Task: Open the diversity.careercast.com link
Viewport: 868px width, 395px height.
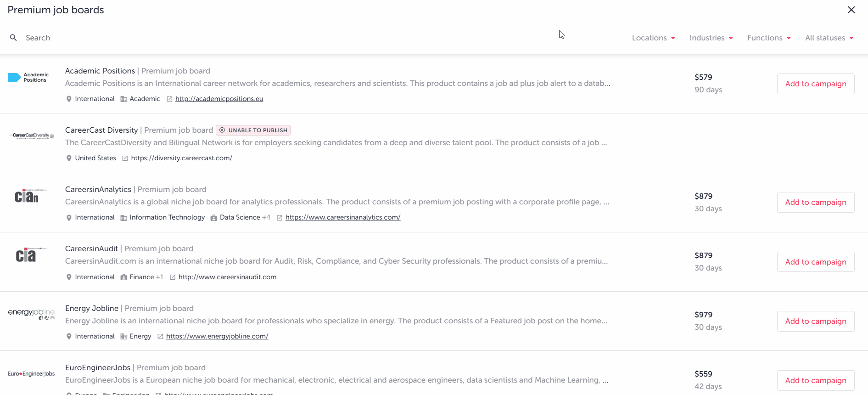Action: (181, 158)
